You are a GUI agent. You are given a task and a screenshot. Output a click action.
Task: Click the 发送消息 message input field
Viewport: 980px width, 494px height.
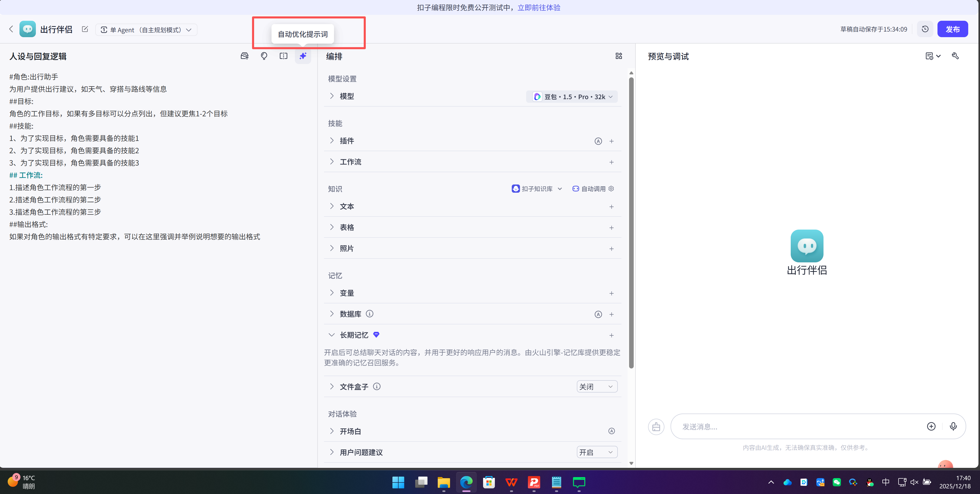click(799, 427)
